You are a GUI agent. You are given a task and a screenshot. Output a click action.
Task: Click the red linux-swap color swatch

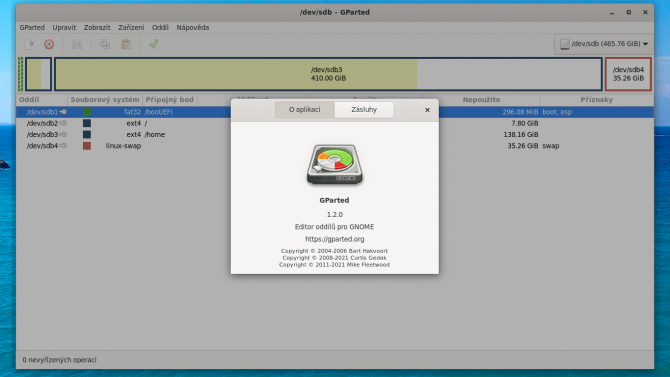pyautogui.click(x=87, y=146)
